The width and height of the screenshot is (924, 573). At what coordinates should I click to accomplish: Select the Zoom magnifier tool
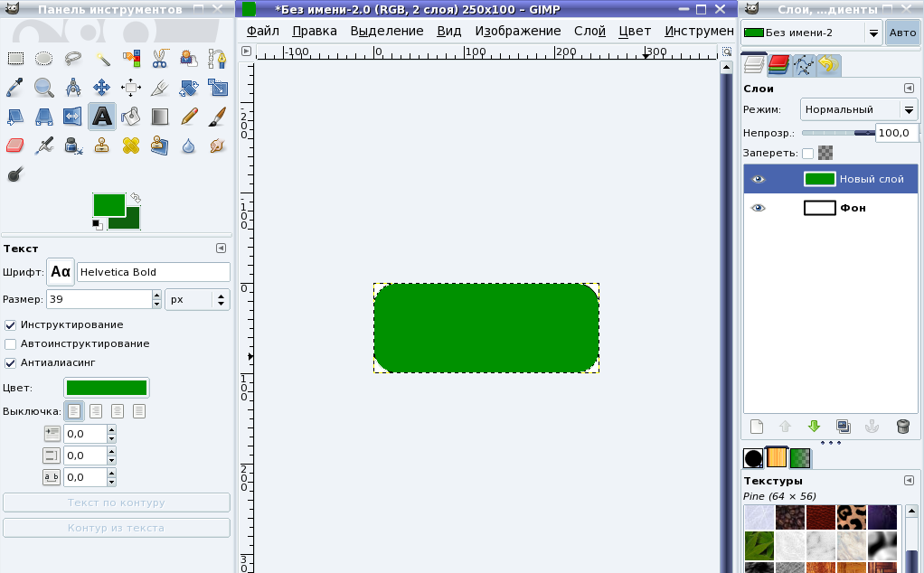(x=43, y=88)
